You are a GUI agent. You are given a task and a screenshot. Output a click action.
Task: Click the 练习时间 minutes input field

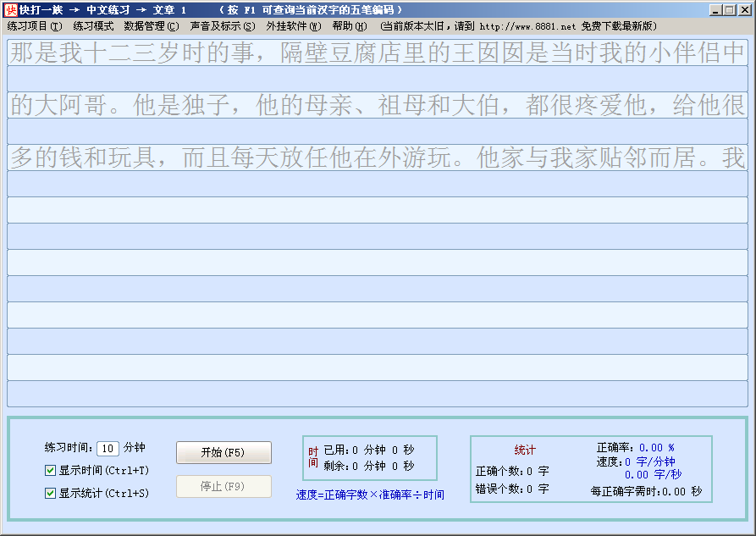point(108,448)
